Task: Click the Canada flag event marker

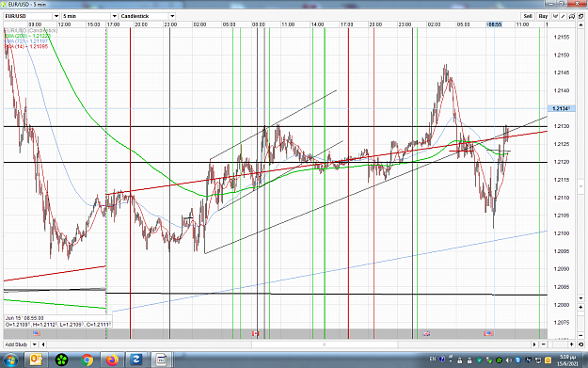Action: tap(255, 333)
